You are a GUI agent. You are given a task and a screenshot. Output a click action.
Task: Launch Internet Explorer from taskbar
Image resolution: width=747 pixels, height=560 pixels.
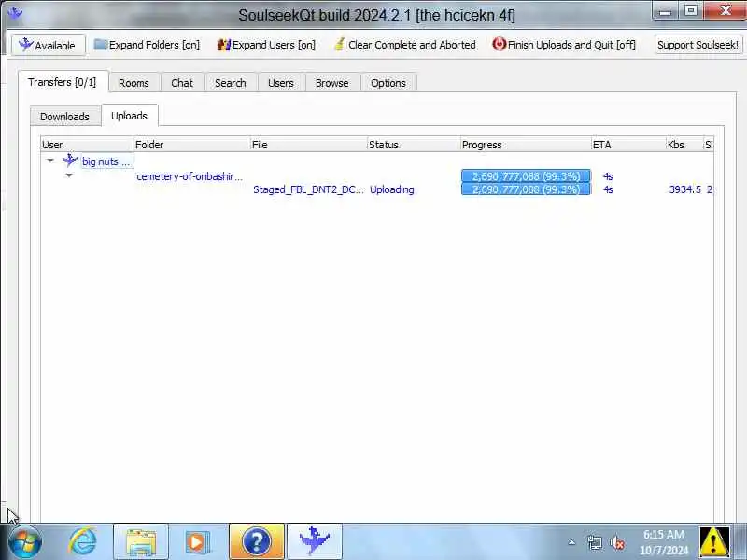pos(82,542)
